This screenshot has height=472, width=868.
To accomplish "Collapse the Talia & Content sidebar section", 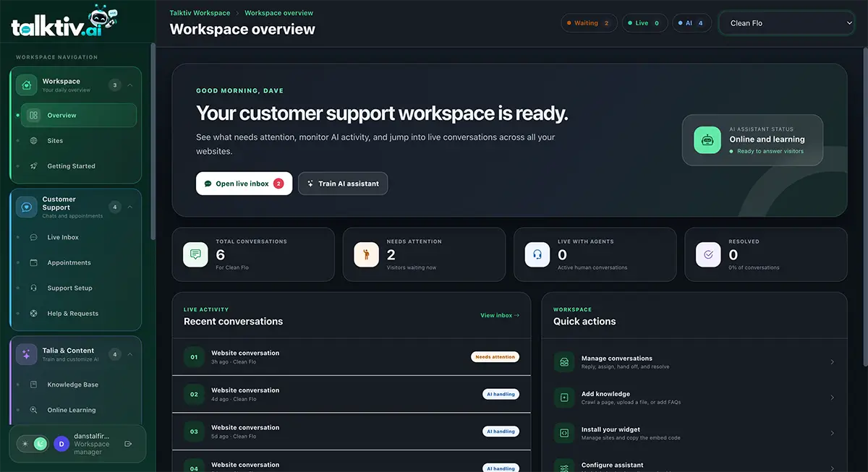I will (x=130, y=354).
